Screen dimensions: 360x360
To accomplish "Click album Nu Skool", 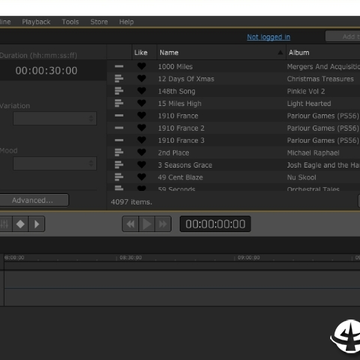I will point(302,178).
